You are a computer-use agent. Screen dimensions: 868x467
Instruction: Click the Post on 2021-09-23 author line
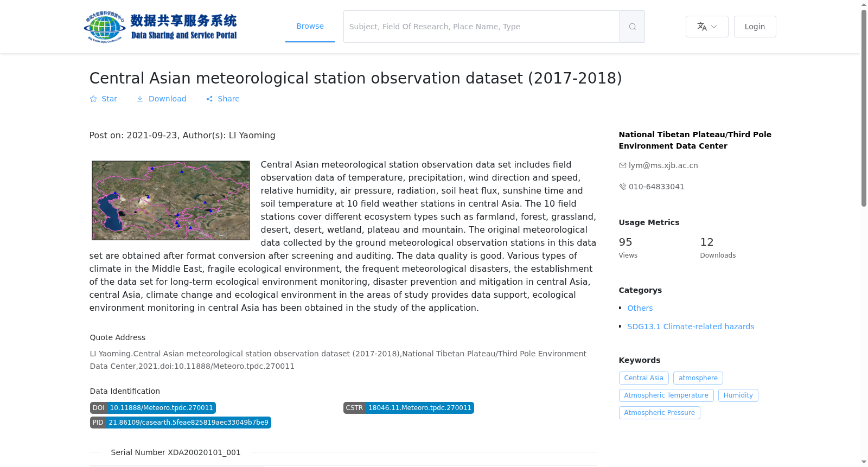click(x=182, y=136)
